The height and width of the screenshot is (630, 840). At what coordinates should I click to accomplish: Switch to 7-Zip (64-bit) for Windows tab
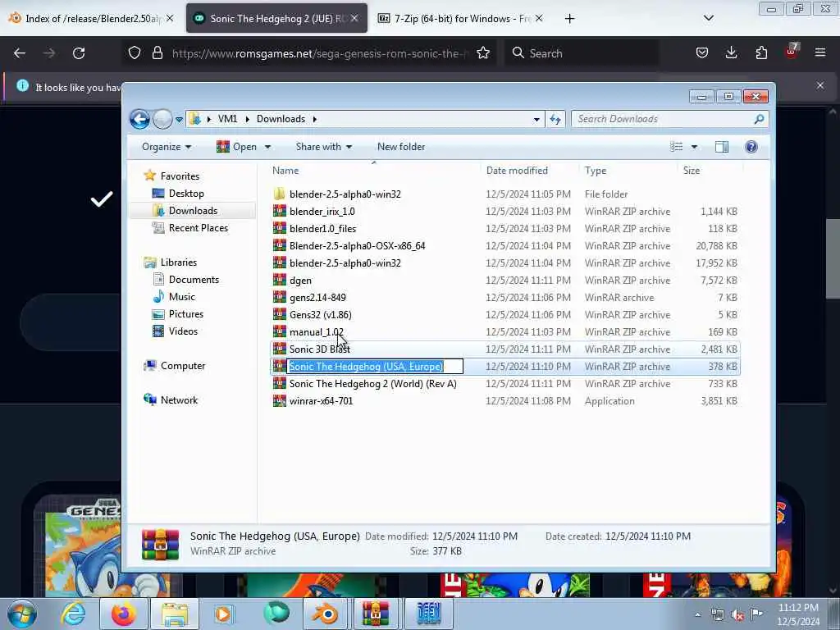coord(459,18)
